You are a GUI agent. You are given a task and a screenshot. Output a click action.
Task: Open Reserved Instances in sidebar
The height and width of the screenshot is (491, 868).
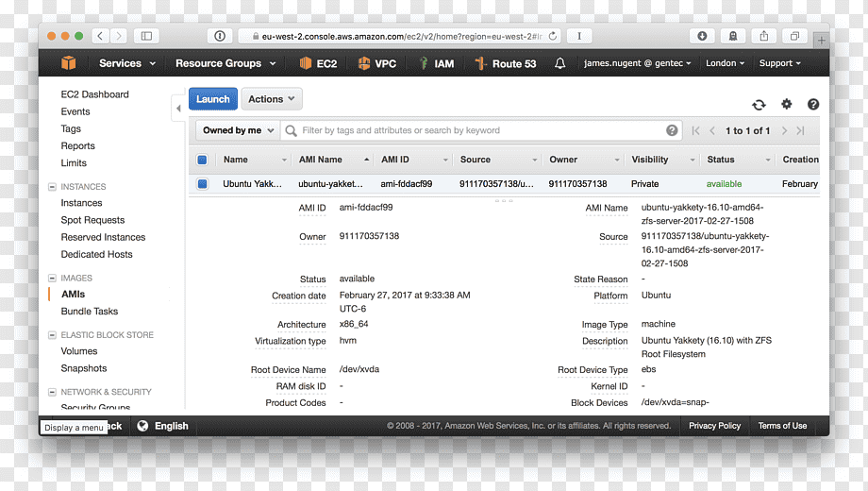coord(103,237)
